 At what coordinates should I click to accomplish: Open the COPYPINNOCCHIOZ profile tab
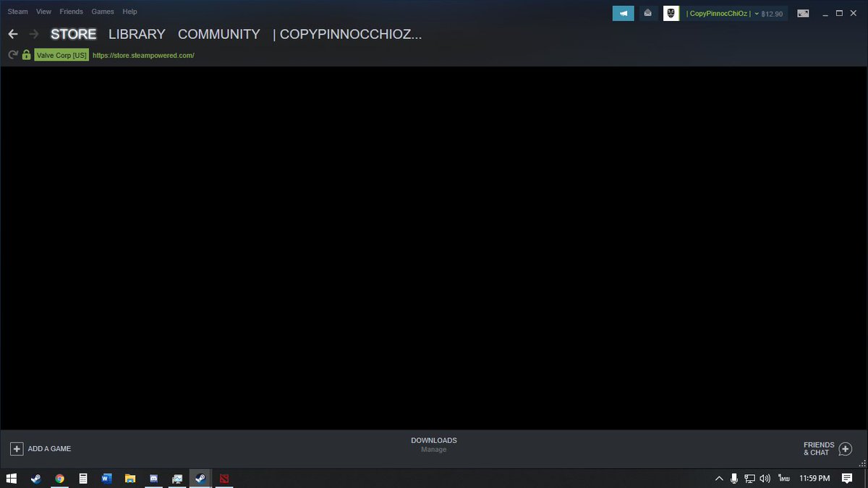pyautogui.click(x=347, y=34)
